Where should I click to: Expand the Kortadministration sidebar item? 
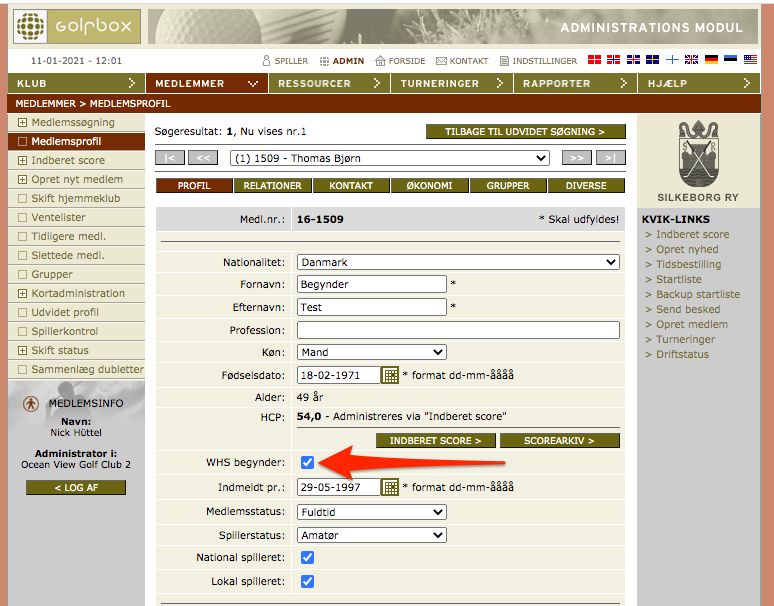23,294
